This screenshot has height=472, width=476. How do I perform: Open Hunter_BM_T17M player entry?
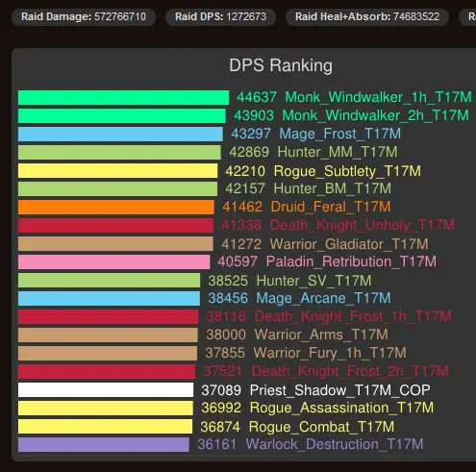coord(333,188)
